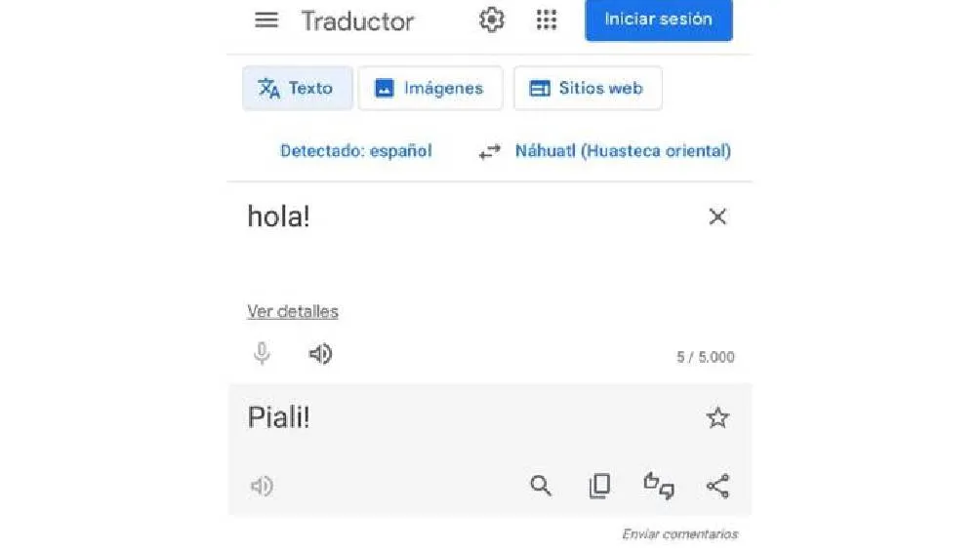Open the detected source language selector
This screenshot has height=551, width=980.
pos(355,151)
